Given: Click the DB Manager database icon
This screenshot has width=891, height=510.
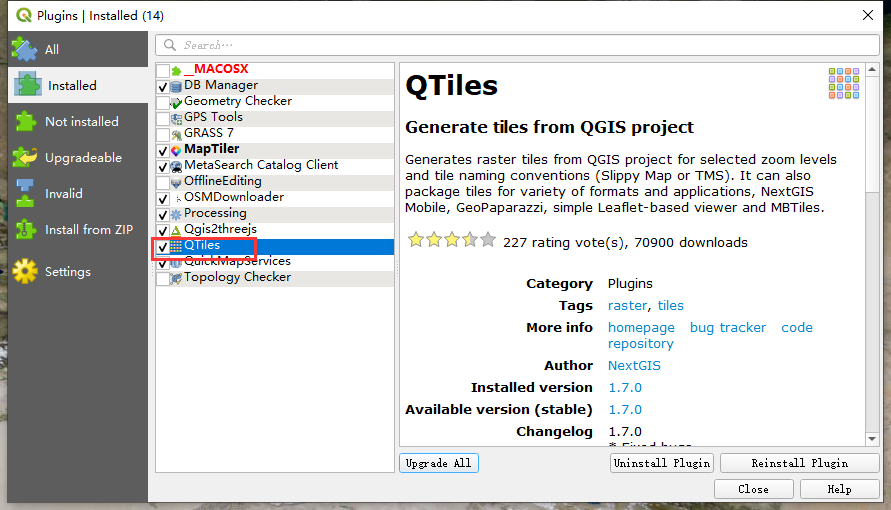Looking at the screenshot, I should point(176,86).
